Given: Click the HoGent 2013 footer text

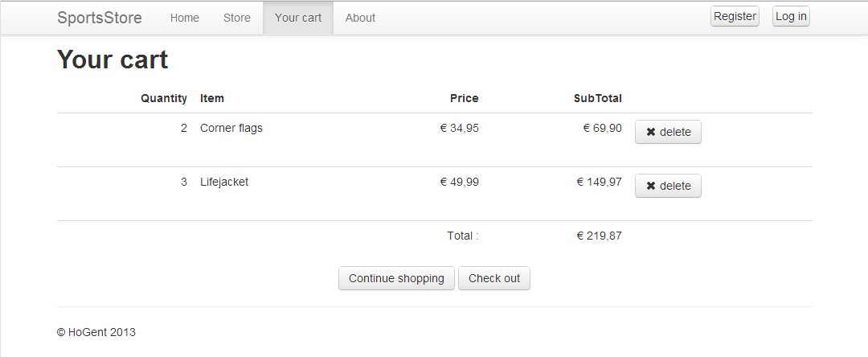Looking at the screenshot, I should click(x=96, y=332).
